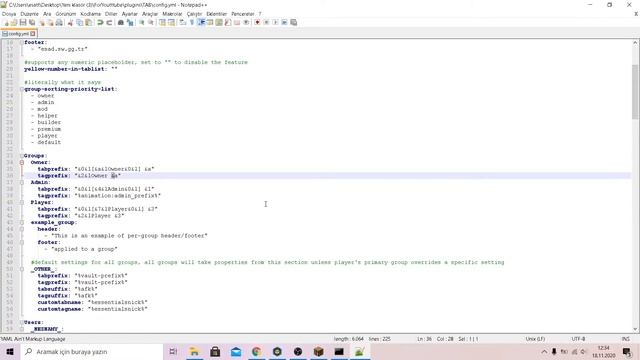Image resolution: width=640 pixels, height=360 pixels.
Task: Open the Görünüm menu
Action: coord(66,14)
